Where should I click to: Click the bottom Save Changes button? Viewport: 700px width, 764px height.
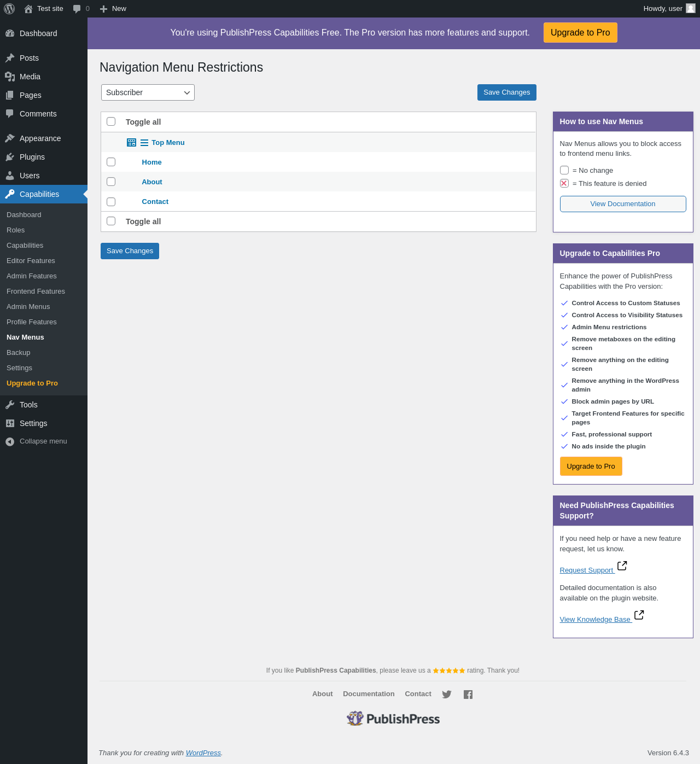pyautogui.click(x=130, y=251)
